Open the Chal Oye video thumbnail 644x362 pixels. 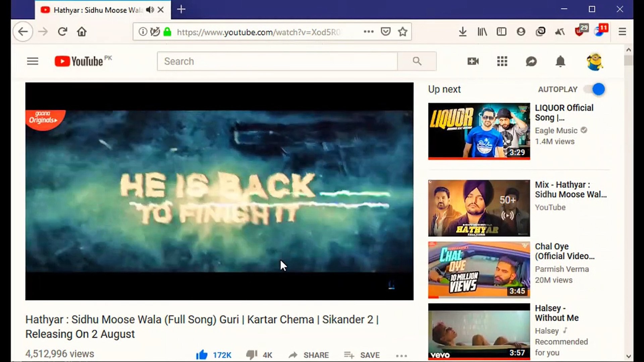pos(479,270)
